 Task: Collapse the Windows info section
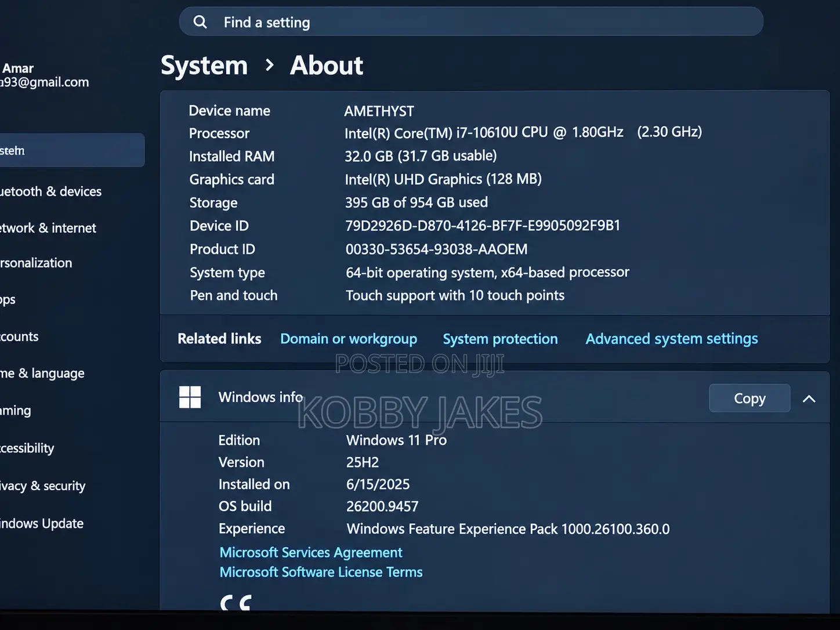809,399
